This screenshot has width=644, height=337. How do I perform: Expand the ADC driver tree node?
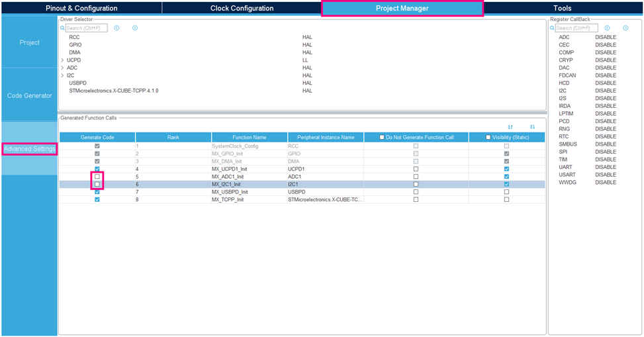(62, 68)
